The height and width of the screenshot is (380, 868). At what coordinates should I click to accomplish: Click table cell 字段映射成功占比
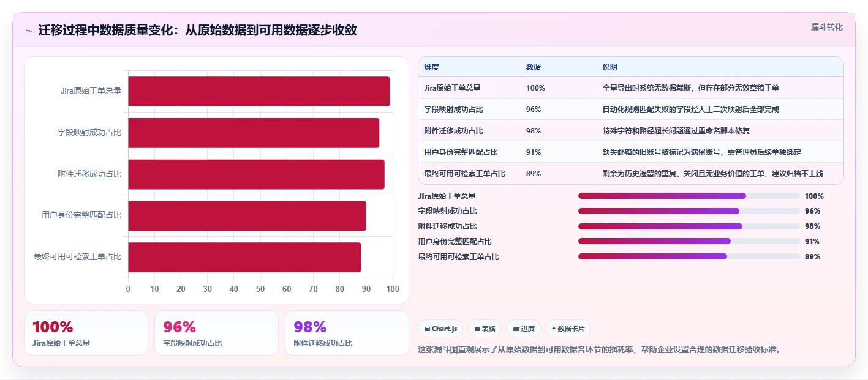coord(453,110)
